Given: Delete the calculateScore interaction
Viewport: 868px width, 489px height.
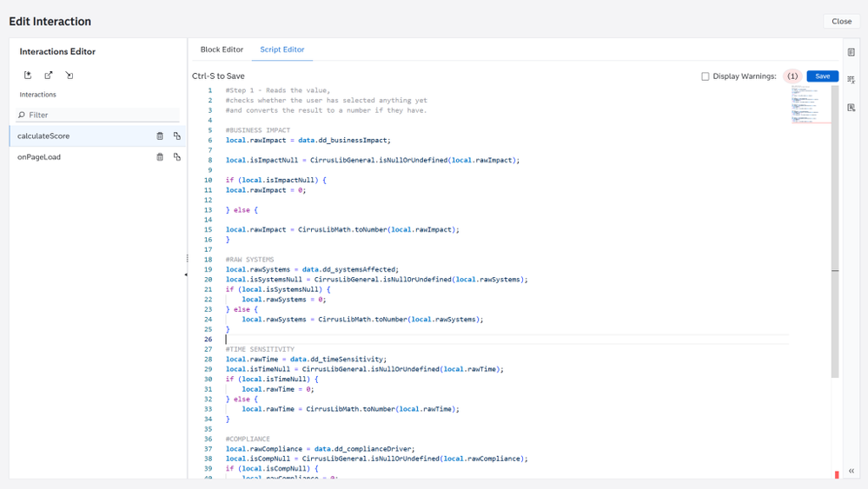Looking at the screenshot, I should tap(160, 136).
